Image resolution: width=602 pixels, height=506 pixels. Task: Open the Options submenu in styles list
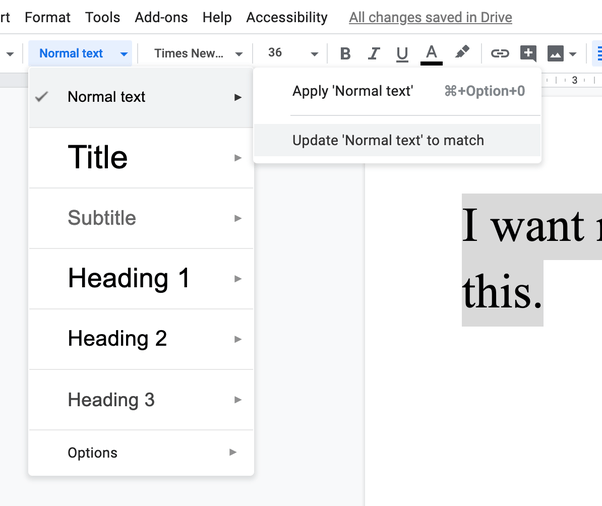pos(141,453)
